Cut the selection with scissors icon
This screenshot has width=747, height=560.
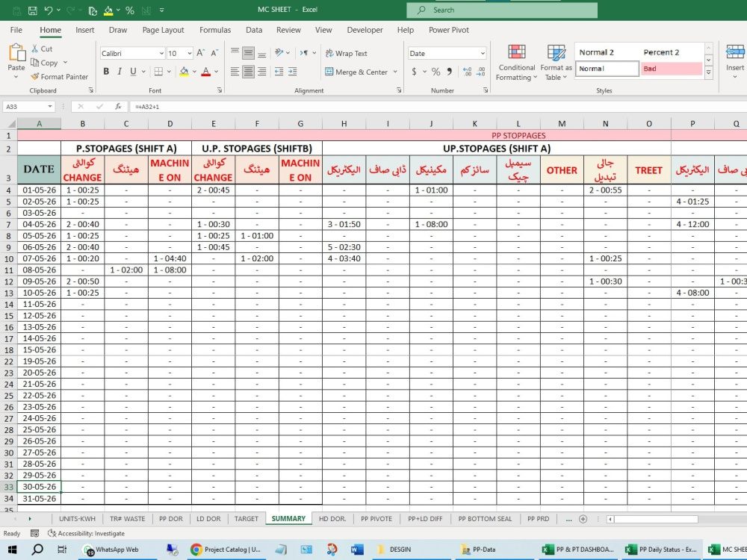point(35,49)
